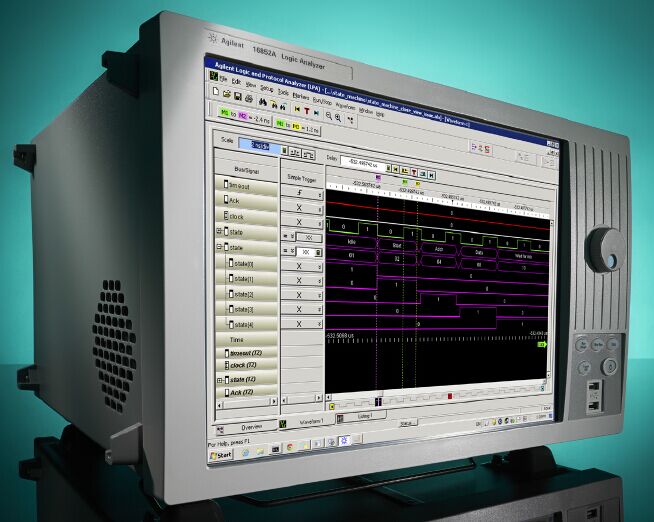Open trigger dropdown for state[2]
The width and height of the screenshot is (654, 522).
tap(320, 296)
